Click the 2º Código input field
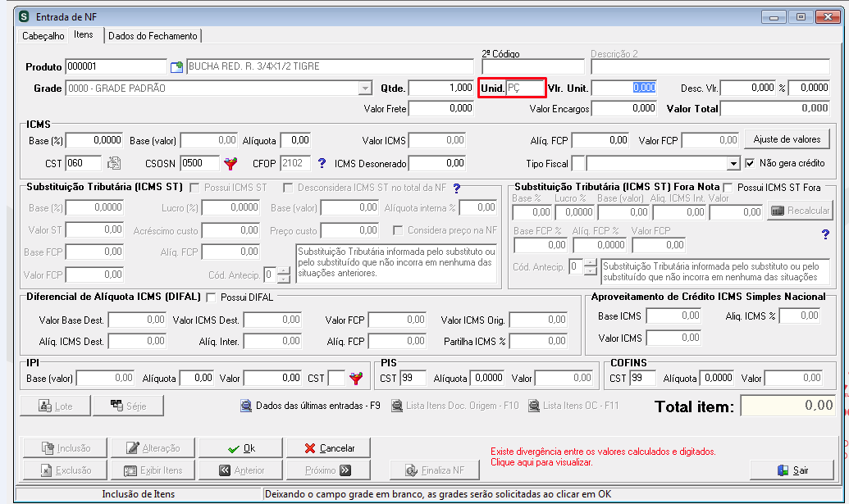The image size is (849, 504). pyautogui.click(x=533, y=66)
